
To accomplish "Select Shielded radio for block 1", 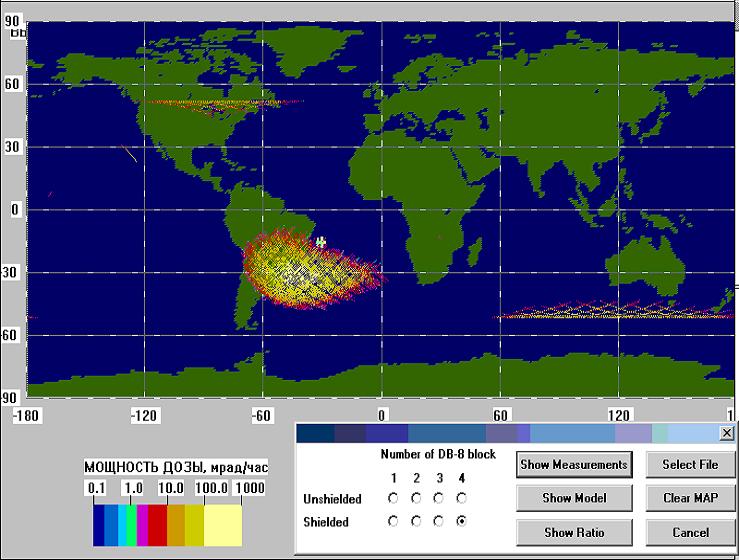I will (x=393, y=521).
